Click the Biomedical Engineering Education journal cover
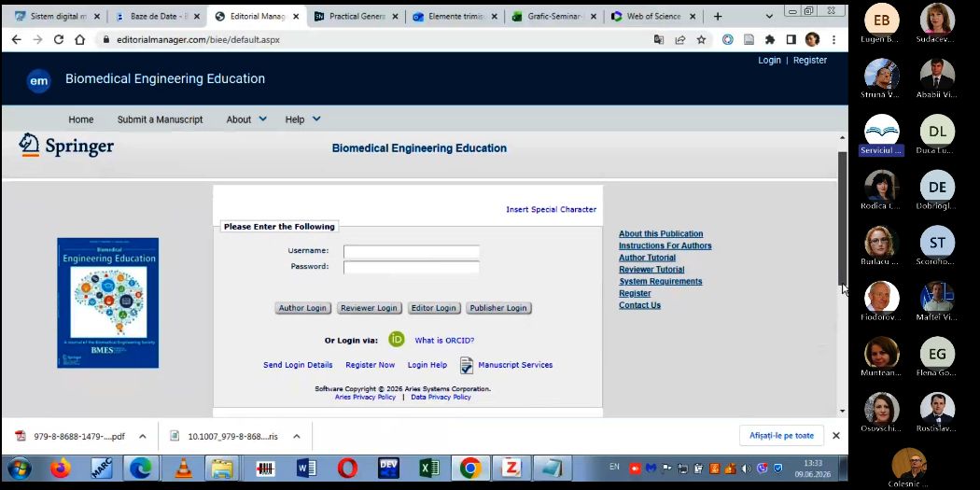The image size is (980, 490). click(x=108, y=303)
